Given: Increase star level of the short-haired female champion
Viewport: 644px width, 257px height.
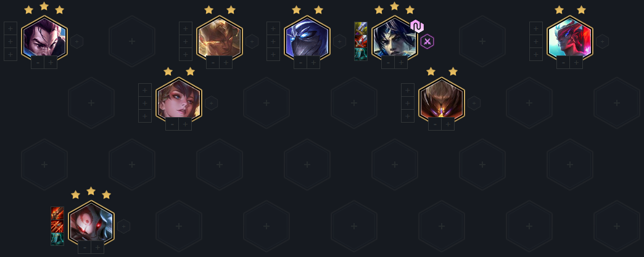Looking at the screenshot, I should [x=185, y=124].
